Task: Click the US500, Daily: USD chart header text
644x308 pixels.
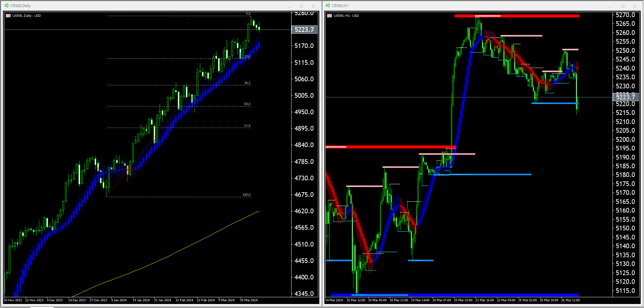Action: pos(27,16)
